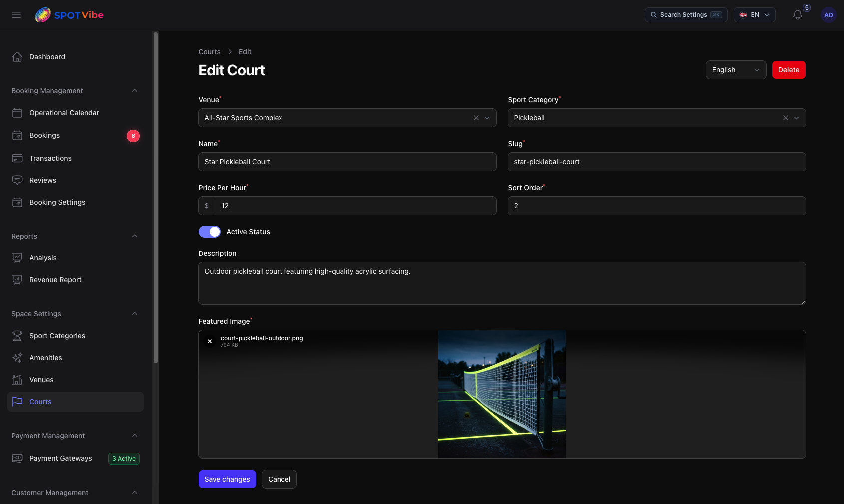This screenshot has height=504, width=844.
Task: Collapse the Booking Management section
Action: [x=135, y=91]
